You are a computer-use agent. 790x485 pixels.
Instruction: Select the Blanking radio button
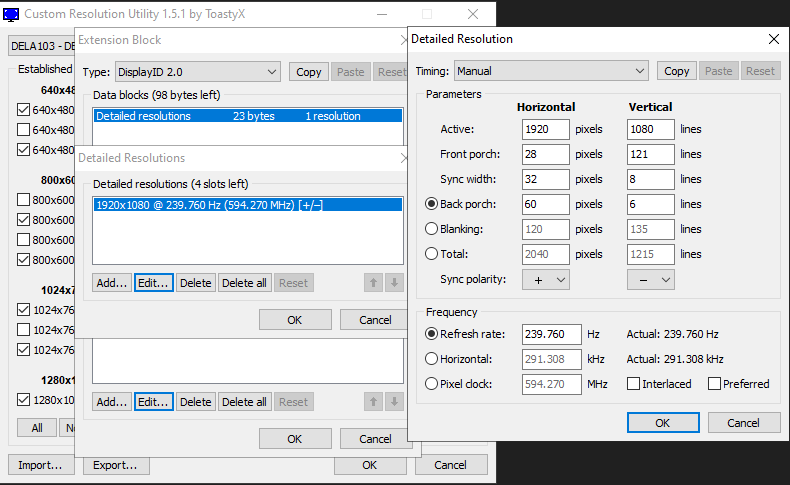[431, 229]
